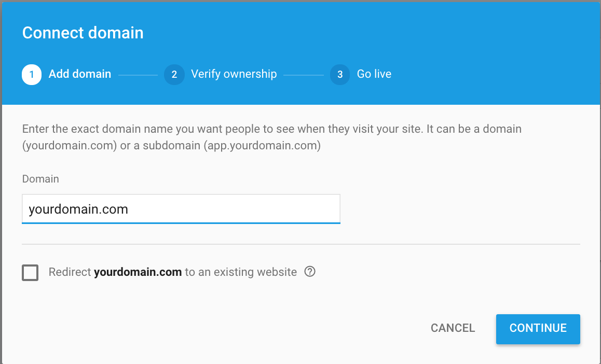Click the app.yourdomain.com subdomain example text
The height and width of the screenshot is (364, 601).
click(x=262, y=146)
